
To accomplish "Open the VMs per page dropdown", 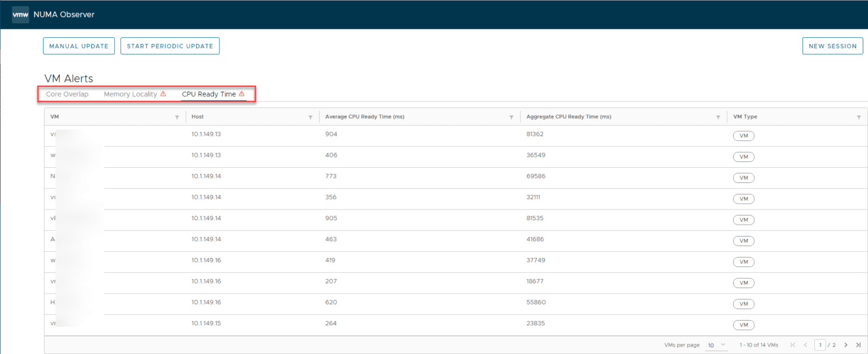I will point(715,345).
